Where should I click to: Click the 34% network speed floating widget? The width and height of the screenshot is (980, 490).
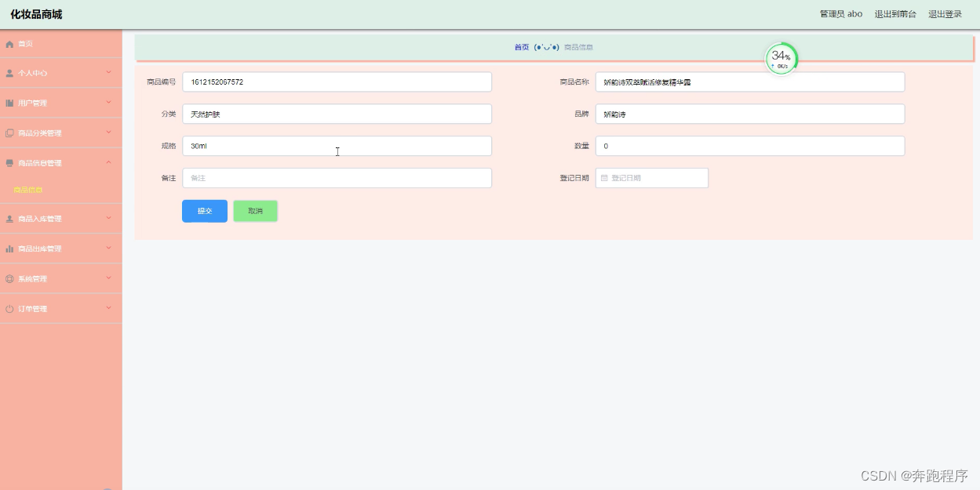coord(781,59)
